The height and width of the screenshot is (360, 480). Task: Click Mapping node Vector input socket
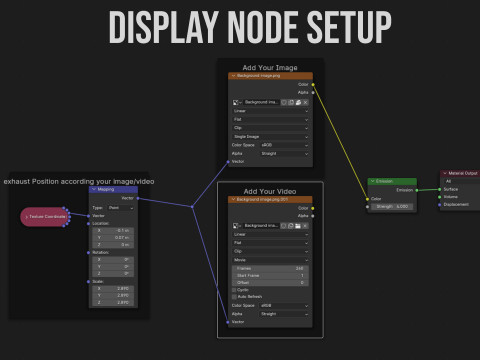[x=88, y=216]
